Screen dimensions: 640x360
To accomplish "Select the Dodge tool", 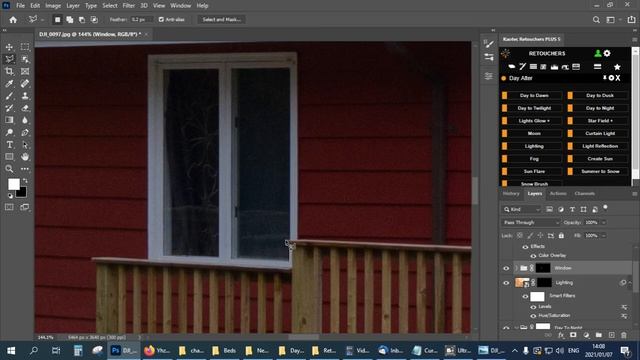I will coord(9,132).
